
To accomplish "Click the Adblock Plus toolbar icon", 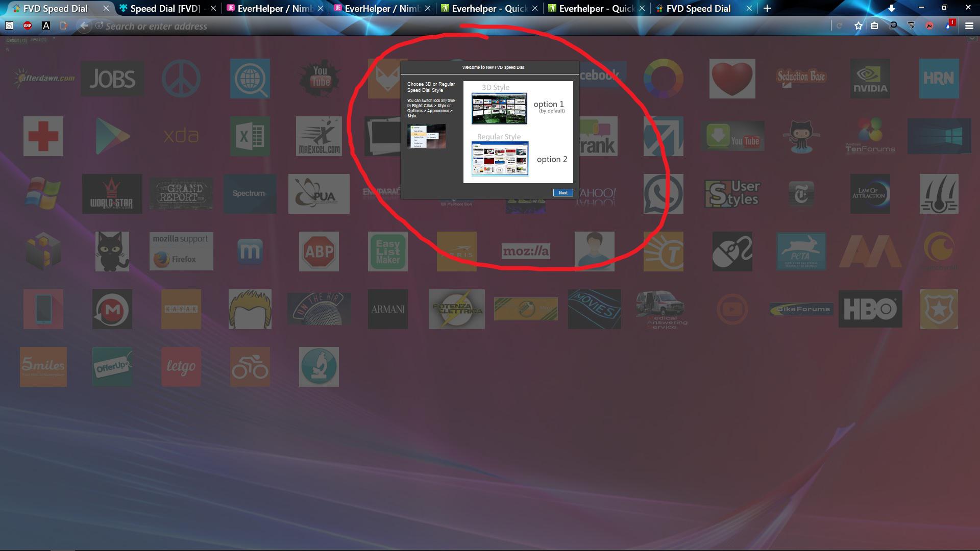I will point(28,26).
